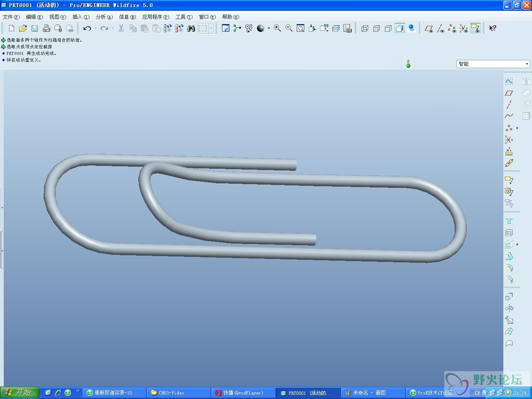Select the Chamfer tool in right toolbar
Screen dimensions: 532x399
tap(509, 279)
